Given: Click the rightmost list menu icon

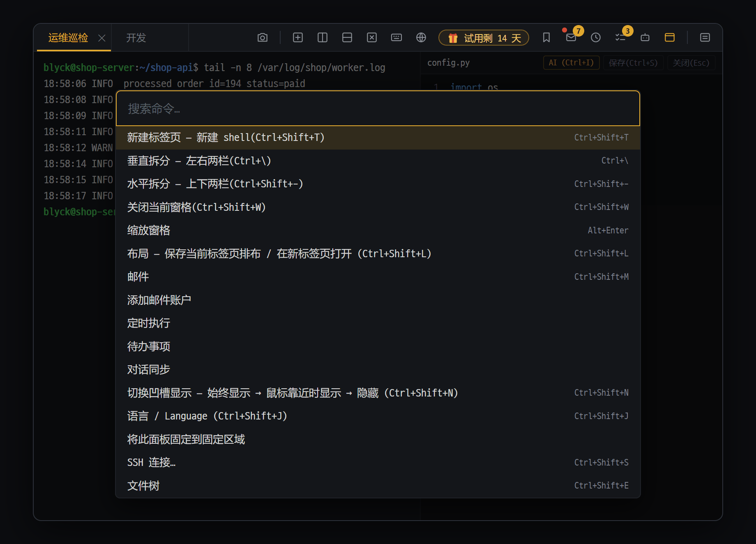Looking at the screenshot, I should point(705,38).
